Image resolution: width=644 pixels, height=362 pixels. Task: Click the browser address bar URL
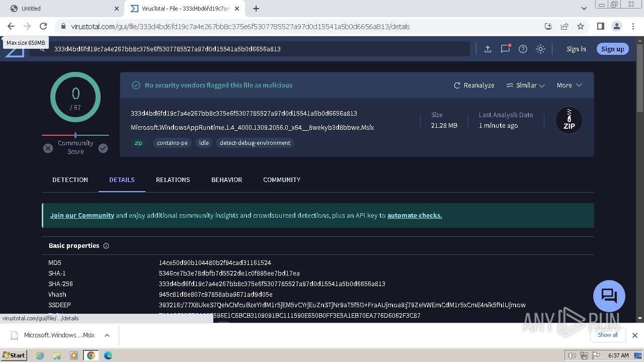pyautogui.click(x=240, y=27)
